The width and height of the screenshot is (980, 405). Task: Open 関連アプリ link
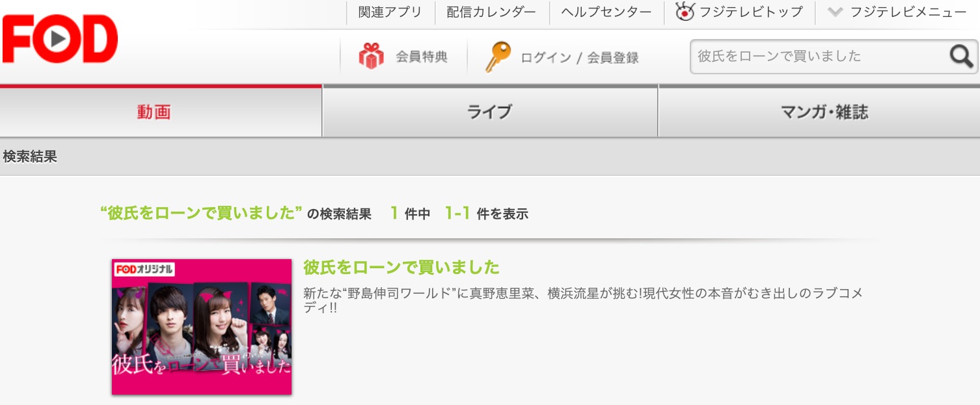(x=390, y=12)
